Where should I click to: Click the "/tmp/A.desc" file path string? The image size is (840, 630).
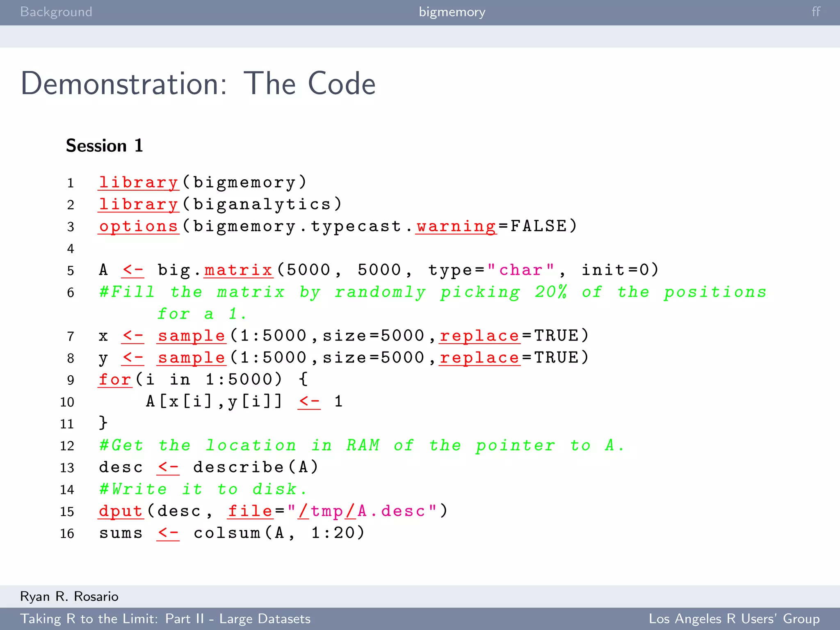click(363, 511)
